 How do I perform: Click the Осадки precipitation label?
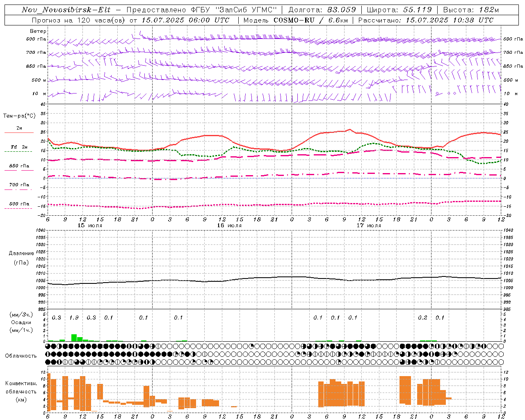point(21,322)
